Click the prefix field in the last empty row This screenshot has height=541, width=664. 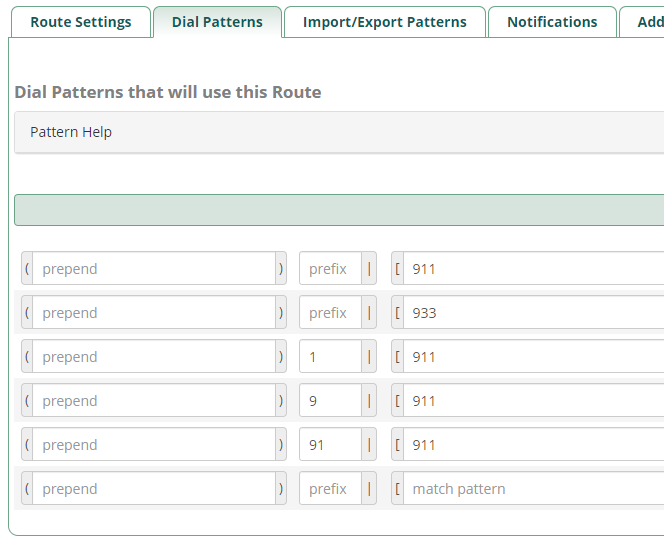click(x=330, y=489)
